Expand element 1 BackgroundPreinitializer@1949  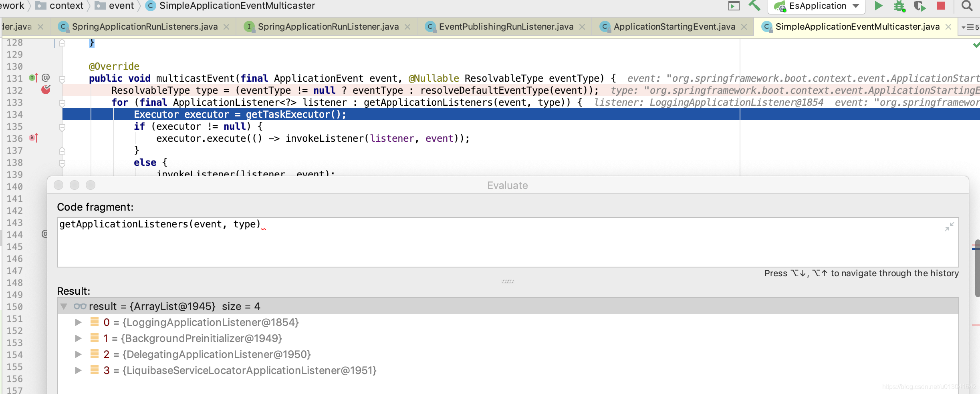(78, 338)
